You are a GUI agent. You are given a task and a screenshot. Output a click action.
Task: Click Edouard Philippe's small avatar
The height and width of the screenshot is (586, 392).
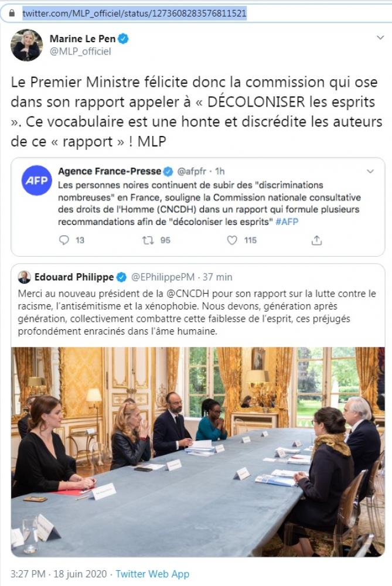click(24, 277)
